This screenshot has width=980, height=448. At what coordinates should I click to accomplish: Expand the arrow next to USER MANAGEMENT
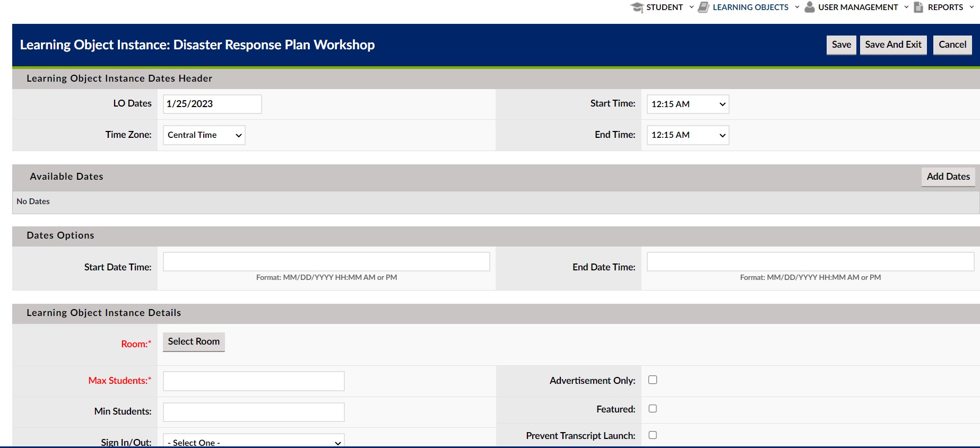coord(906,7)
